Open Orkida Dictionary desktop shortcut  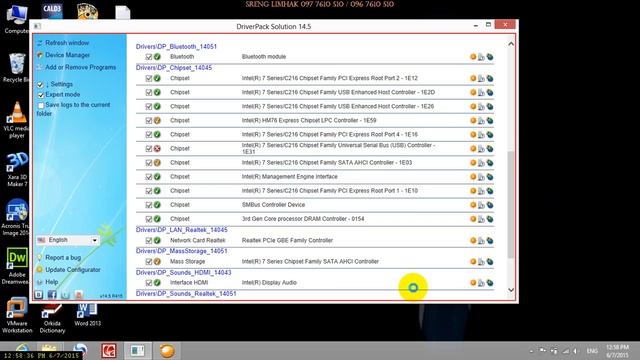(52, 318)
